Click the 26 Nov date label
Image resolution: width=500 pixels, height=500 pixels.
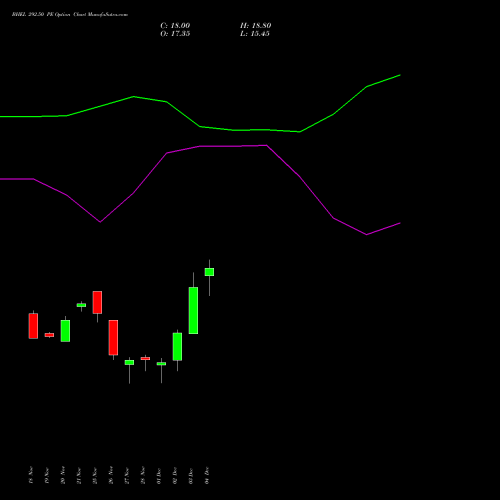point(111,475)
